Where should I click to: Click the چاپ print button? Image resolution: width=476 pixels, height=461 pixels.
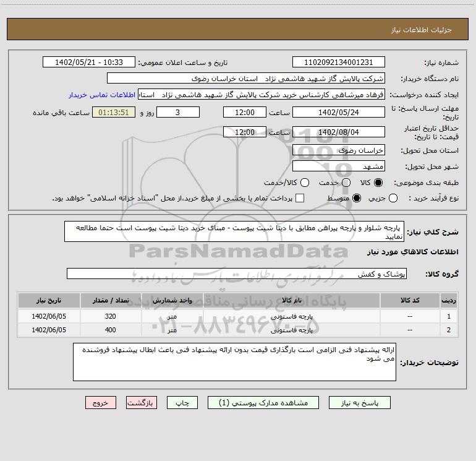click(182, 403)
